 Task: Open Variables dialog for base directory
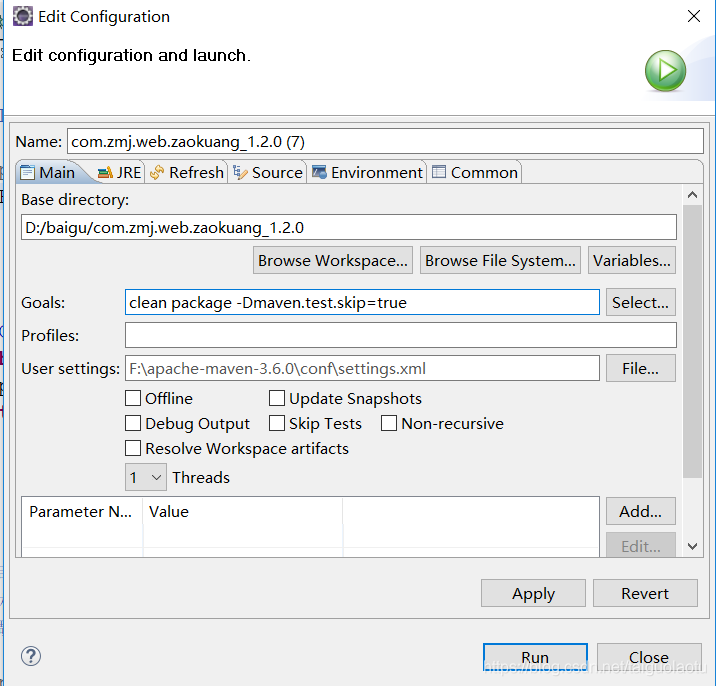(x=632, y=260)
